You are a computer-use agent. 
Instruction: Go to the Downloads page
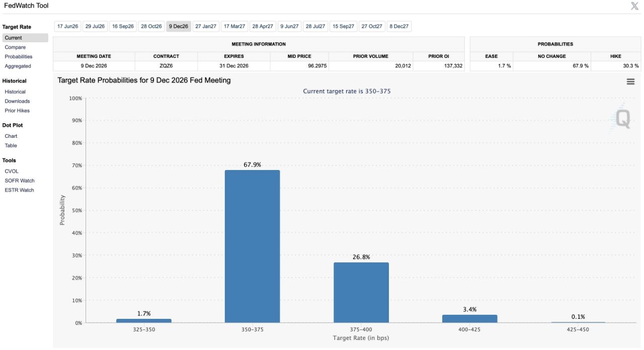click(17, 101)
